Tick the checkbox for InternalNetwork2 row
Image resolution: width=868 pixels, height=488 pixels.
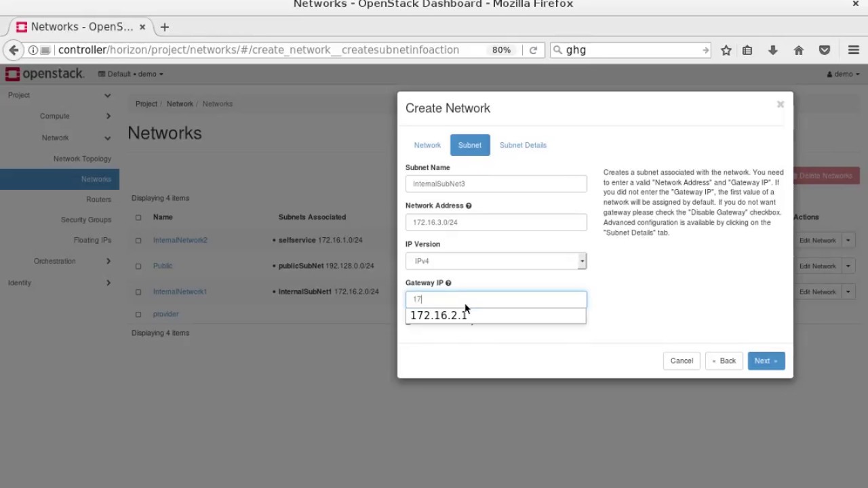click(x=138, y=241)
